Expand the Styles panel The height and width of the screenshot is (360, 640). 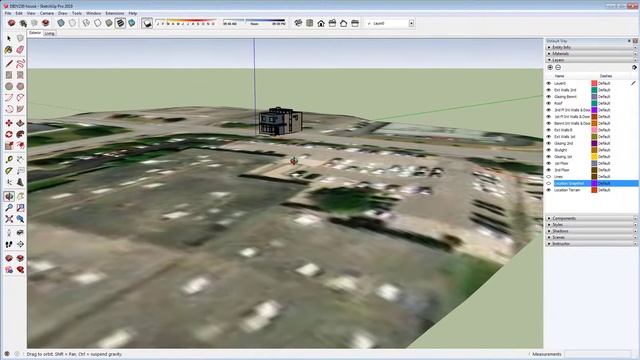[x=591, y=225]
